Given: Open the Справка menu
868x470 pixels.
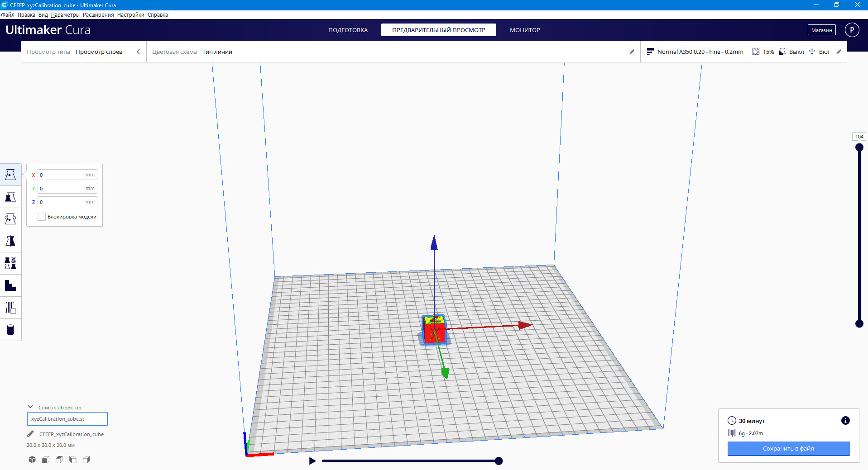Looking at the screenshot, I should (x=158, y=15).
